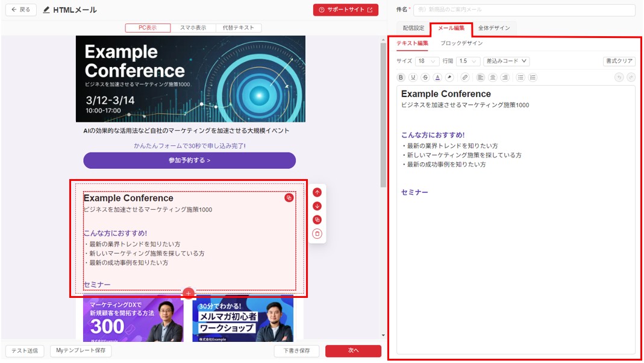This screenshot has height=363, width=644.
Task: Switch to ブロックデザイン sub-tab
Action: (x=461, y=43)
